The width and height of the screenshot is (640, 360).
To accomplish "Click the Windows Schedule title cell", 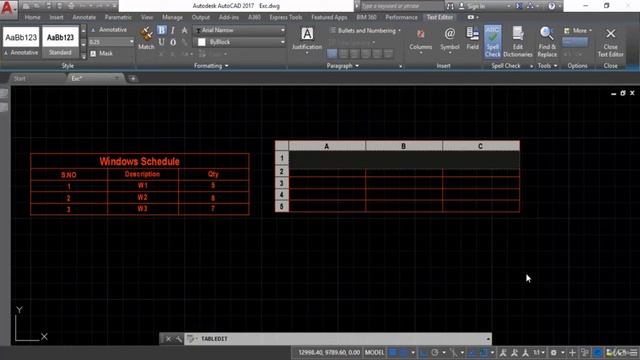I will coord(140,161).
